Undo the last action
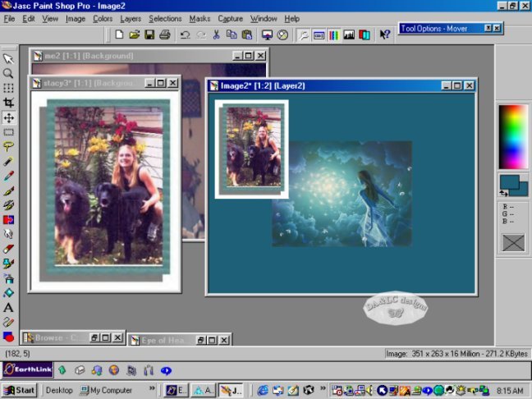 (185, 34)
